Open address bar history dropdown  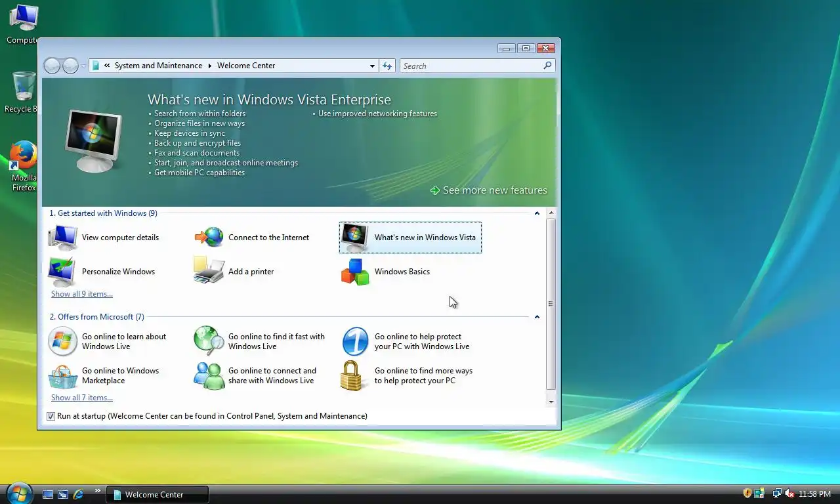coord(372,66)
